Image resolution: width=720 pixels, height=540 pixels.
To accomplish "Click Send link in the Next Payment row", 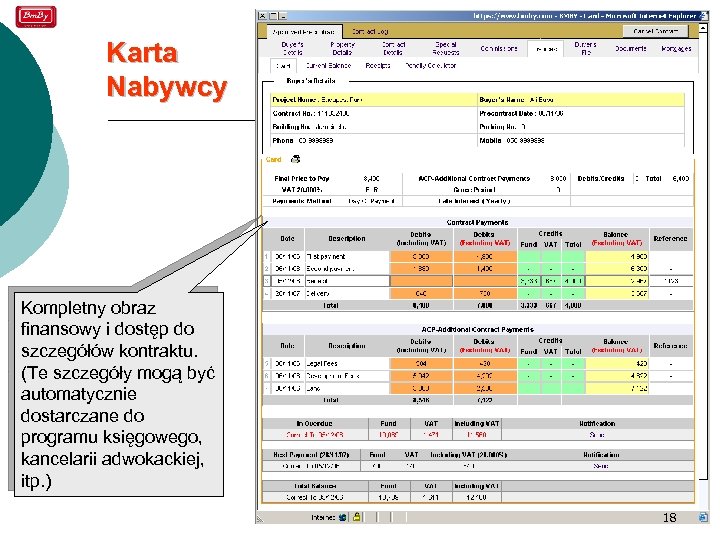I will tap(601, 466).
